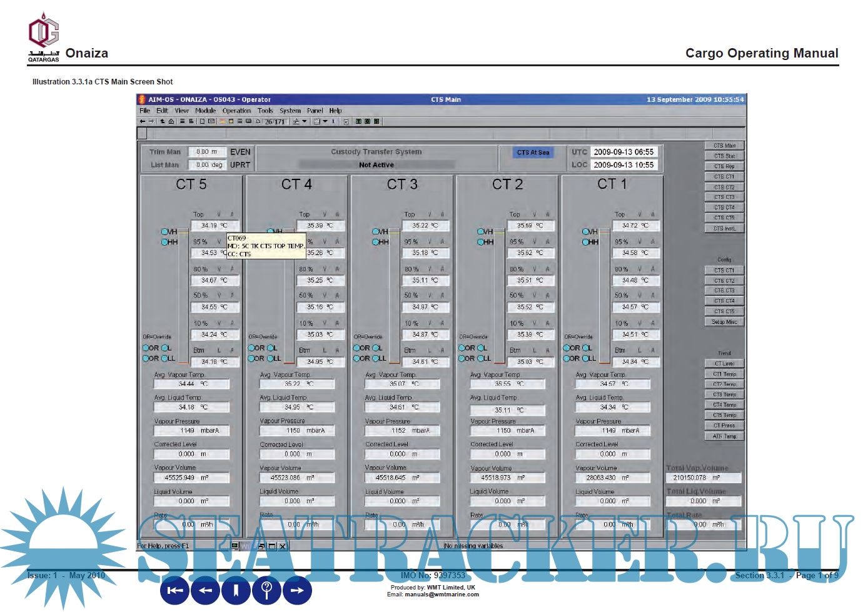868x612 pixels.
Task: Click the toolbar R icon
Action: tap(346, 121)
